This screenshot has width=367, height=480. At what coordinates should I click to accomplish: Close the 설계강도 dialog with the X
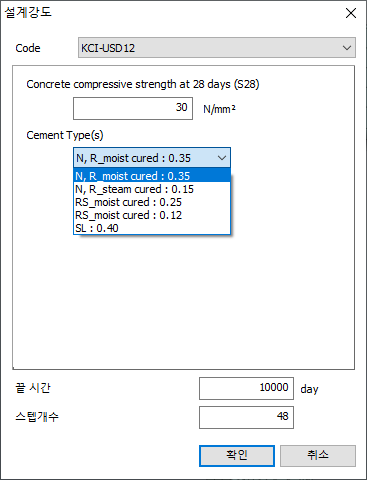pyautogui.click(x=351, y=13)
